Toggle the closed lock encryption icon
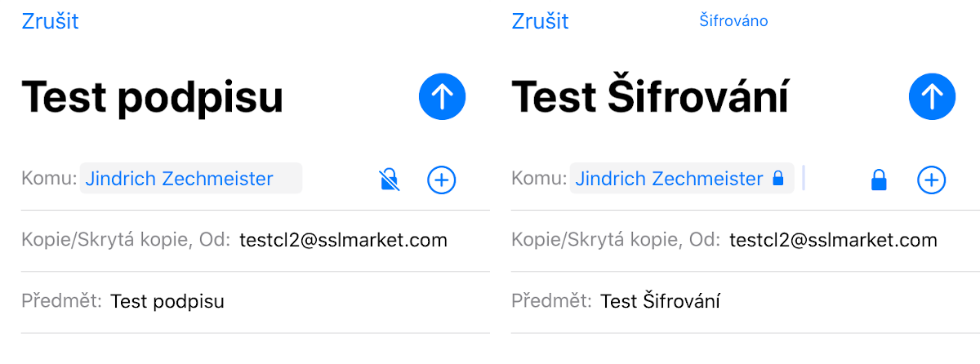Image resolution: width=980 pixels, height=364 pixels. [x=879, y=180]
